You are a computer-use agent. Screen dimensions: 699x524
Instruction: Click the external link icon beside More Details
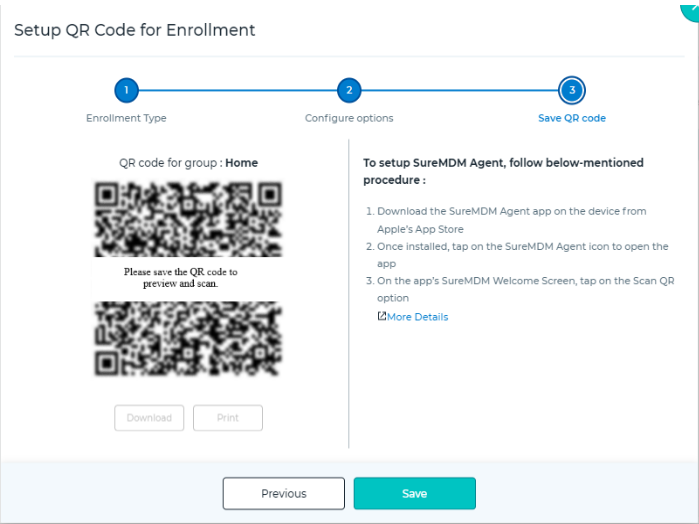point(381,316)
